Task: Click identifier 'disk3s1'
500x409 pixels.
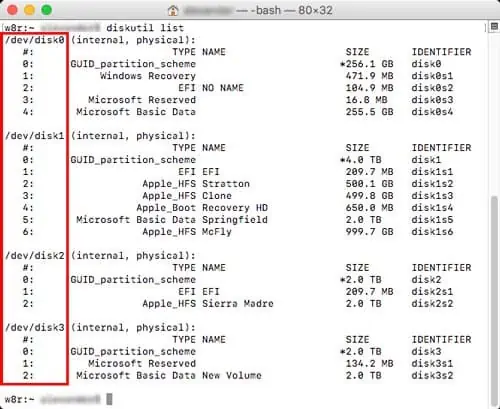Action: [432, 363]
